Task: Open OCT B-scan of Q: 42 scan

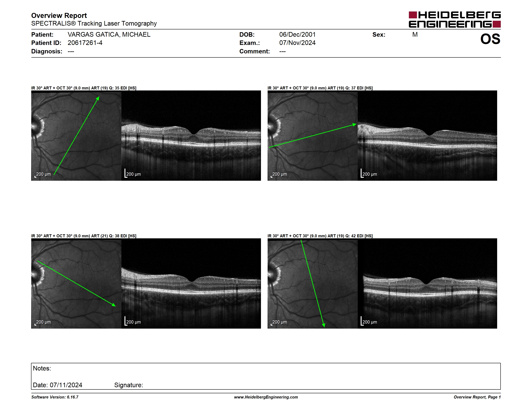Action: tap(427, 283)
